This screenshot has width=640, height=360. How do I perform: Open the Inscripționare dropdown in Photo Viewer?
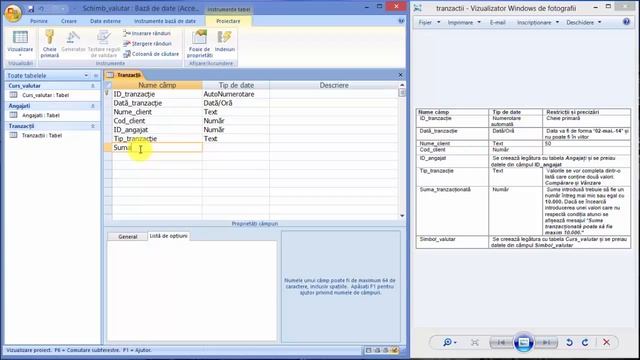(x=538, y=22)
